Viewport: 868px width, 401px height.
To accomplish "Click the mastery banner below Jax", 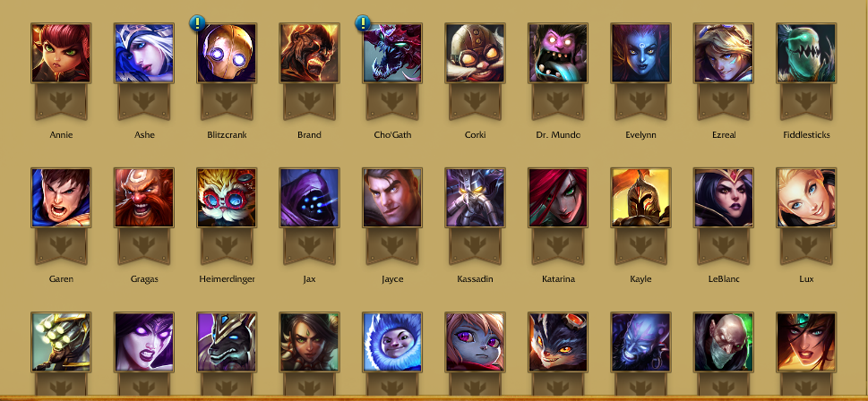I will click(309, 245).
